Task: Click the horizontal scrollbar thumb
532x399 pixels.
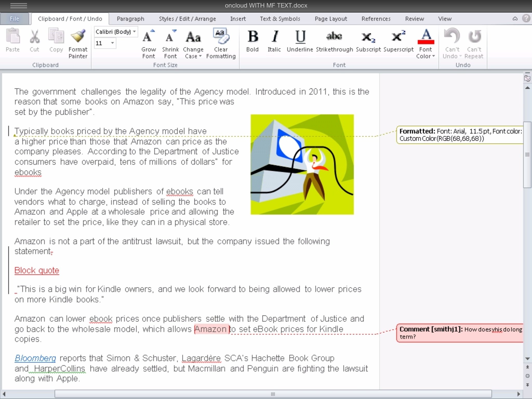Action: pyautogui.click(x=273, y=394)
